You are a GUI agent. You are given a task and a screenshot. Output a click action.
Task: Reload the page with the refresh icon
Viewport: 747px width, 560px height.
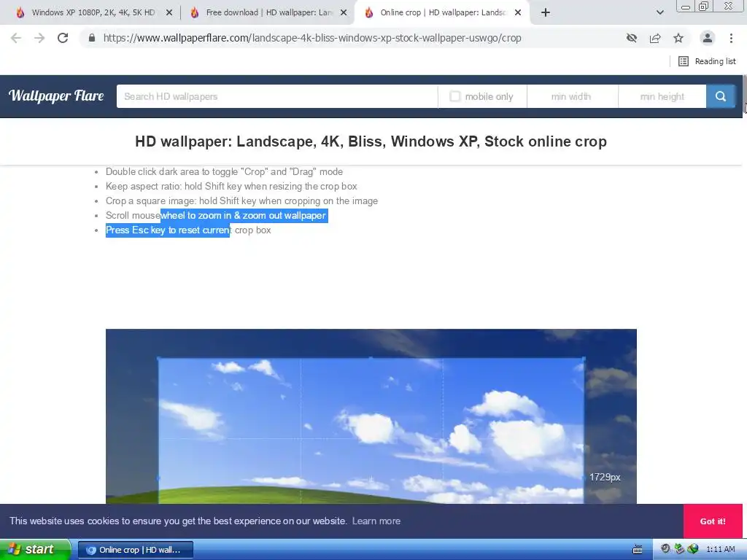pyautogui.click(x=63, y=38)
